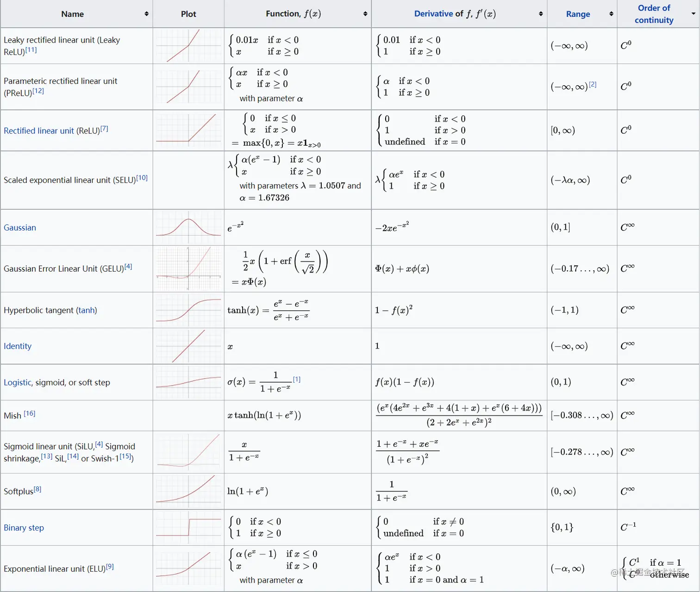
Task: Open citation [15] after Swish-1
Action: point(125,456)
